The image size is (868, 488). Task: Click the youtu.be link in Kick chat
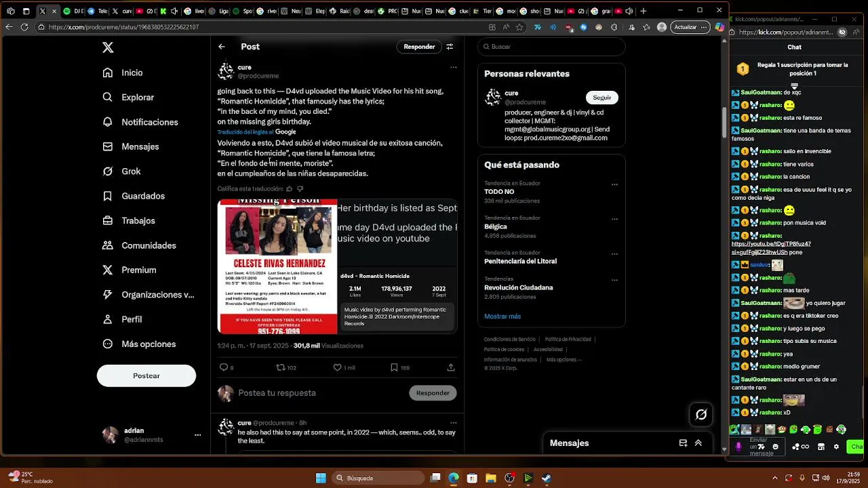click(x=771, y=248)
